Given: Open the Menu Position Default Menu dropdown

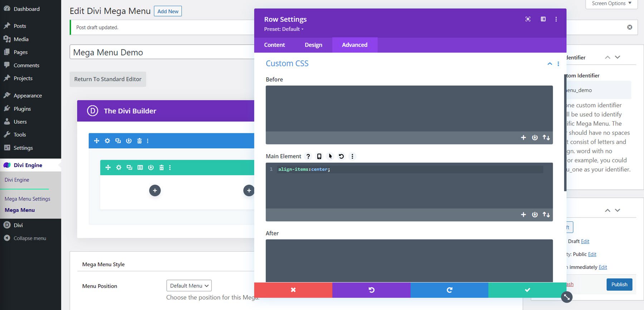Looking at the screenshot, I should click(189, 286).
